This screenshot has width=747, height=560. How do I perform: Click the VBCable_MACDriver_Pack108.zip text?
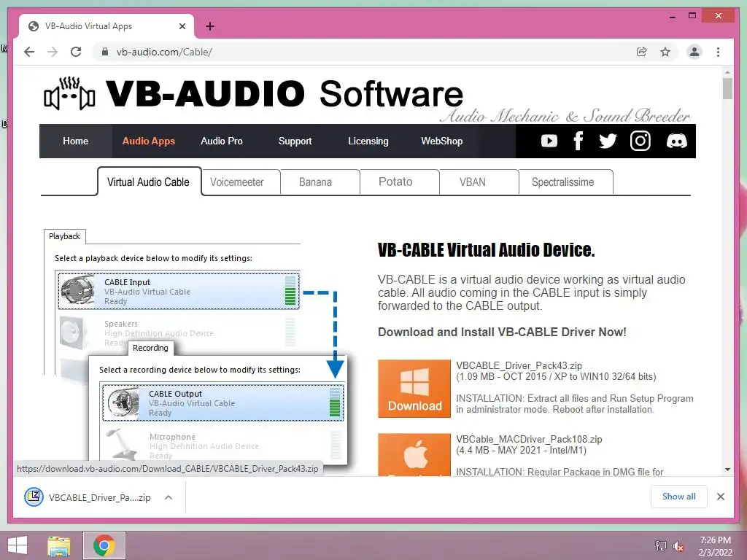(x=529, y=439)
